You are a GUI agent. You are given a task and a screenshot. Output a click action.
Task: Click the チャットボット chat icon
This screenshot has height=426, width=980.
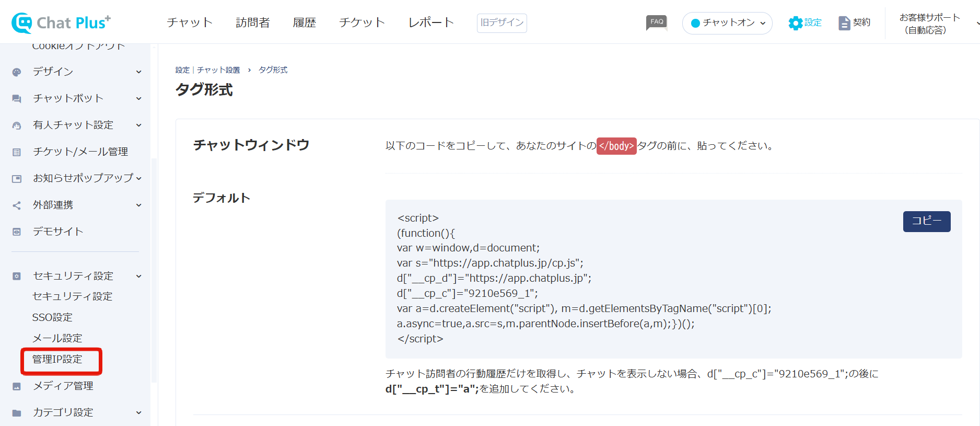click(x=17, y=99)
